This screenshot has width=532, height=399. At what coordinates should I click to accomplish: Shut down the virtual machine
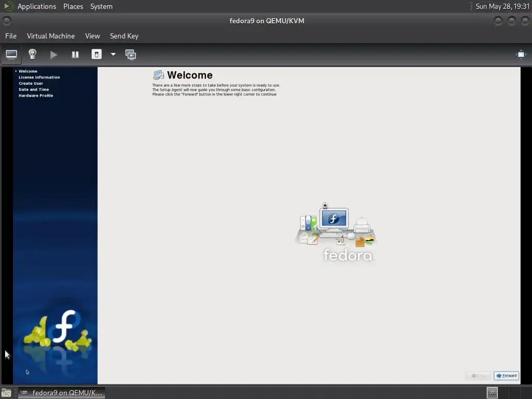pyautogui.click(x=97, y=54)
